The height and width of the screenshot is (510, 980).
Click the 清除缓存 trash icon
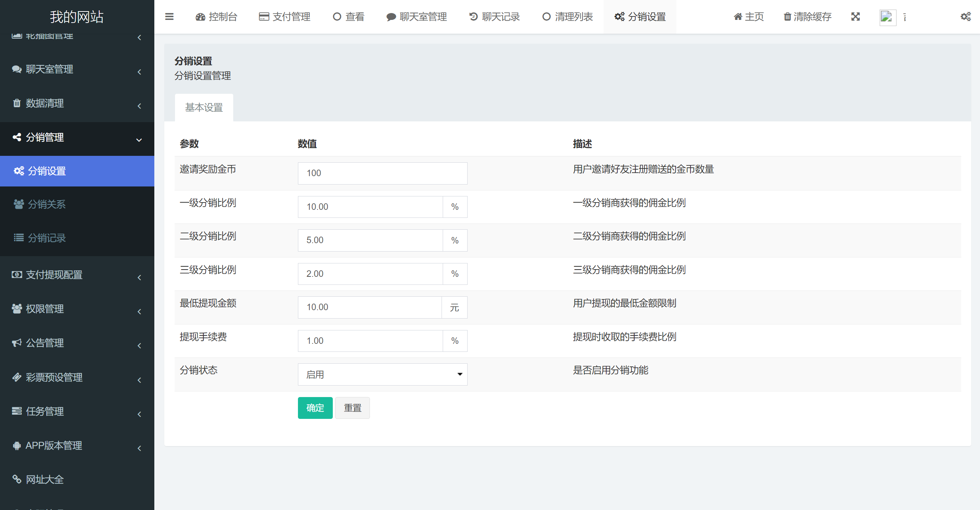pyautogui.click(x=787, y=17)
